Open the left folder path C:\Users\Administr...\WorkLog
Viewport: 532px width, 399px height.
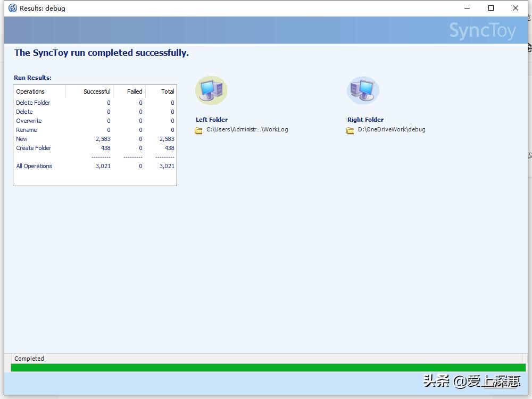pyautogui.click(x=247, y=129)
